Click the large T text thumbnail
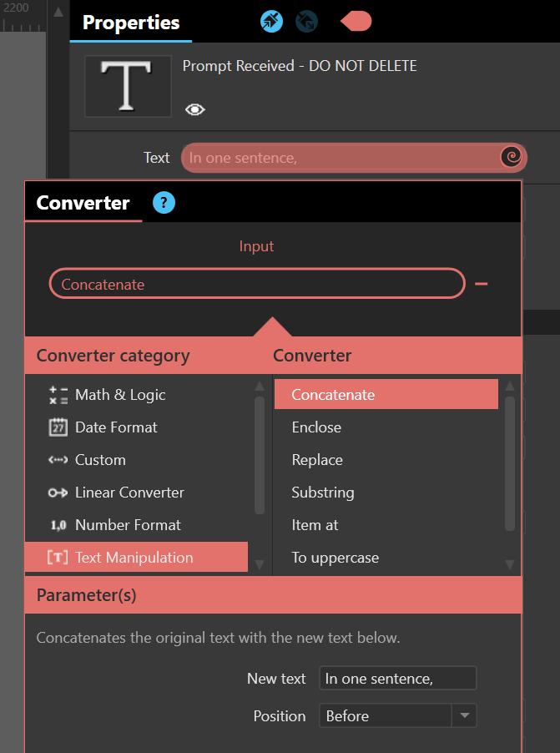The image size is (560, 753). coord(128,86)
